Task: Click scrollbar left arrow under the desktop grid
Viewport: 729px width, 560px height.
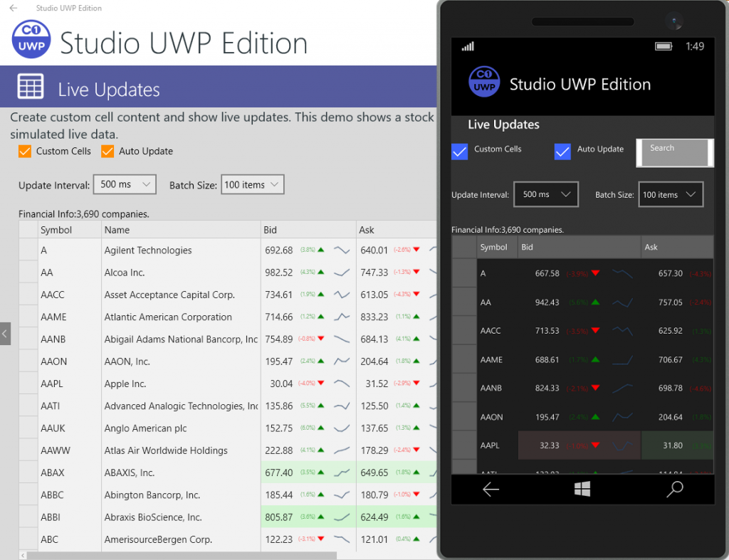Action: click(x=23, y=555)
